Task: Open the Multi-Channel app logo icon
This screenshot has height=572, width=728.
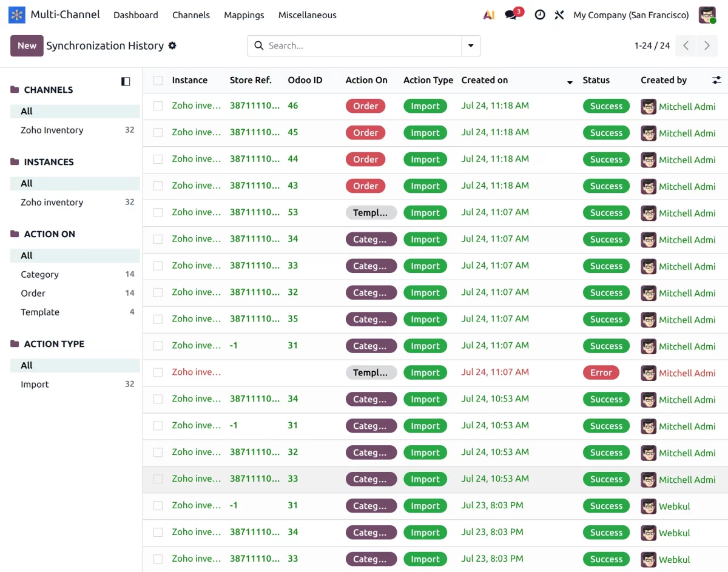Action: pyautogui.click(x=17, y=15)
